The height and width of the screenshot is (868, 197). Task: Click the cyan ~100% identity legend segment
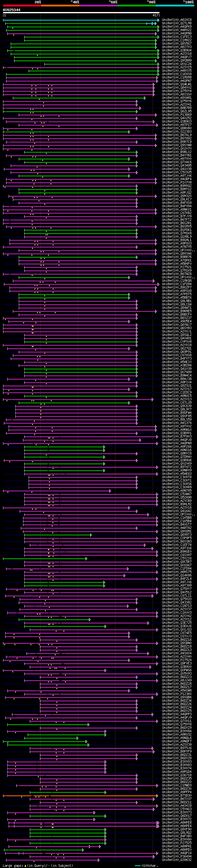(175, 6)
